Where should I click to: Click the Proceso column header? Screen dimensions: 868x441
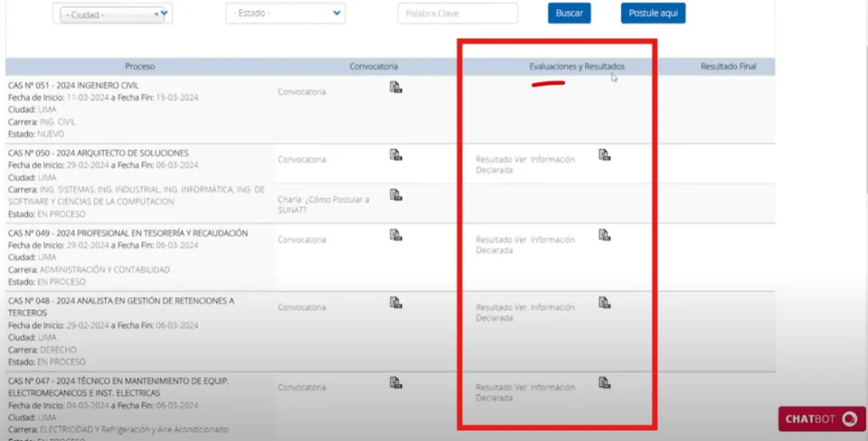tap(140, 66)
